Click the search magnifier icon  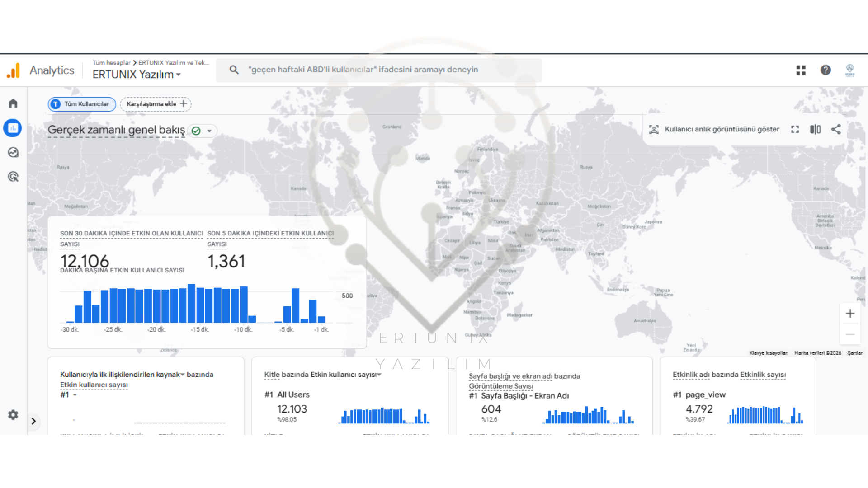(234, 70)
